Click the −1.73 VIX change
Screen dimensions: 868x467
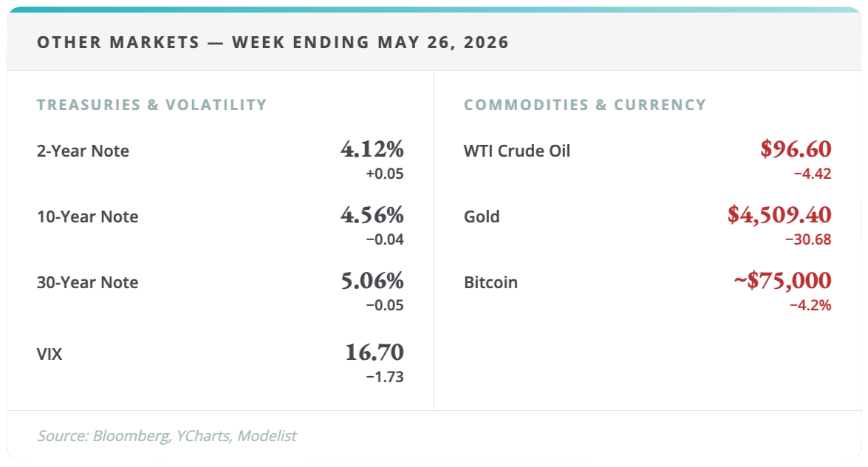tap(385, 378)
